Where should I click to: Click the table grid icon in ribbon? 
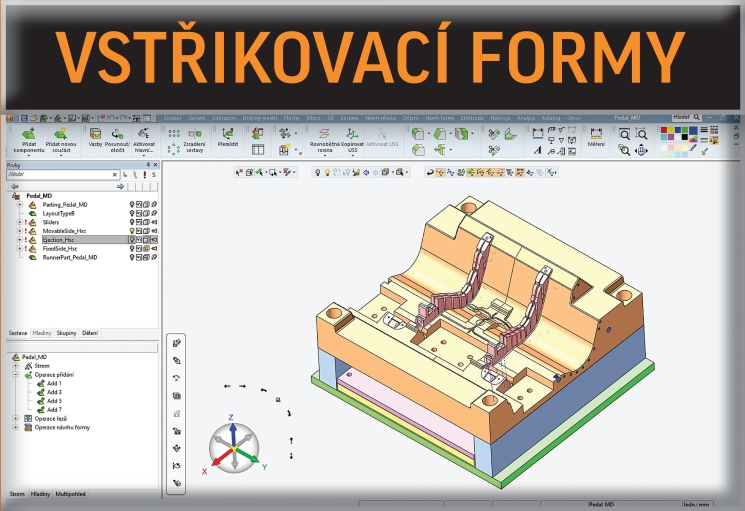pyautogui.click(x=258, y=150)
